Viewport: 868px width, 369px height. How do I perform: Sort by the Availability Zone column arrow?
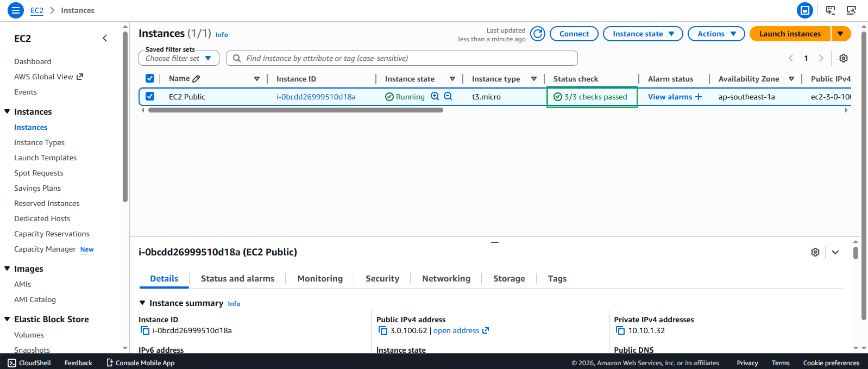click(x=791, y=79)
